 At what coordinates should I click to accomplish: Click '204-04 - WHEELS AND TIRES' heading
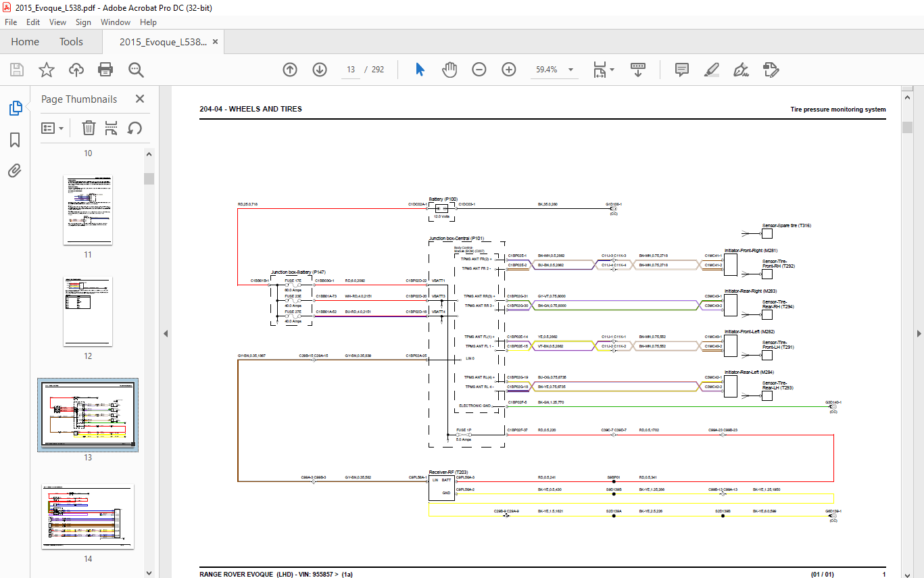click(251, 109)
